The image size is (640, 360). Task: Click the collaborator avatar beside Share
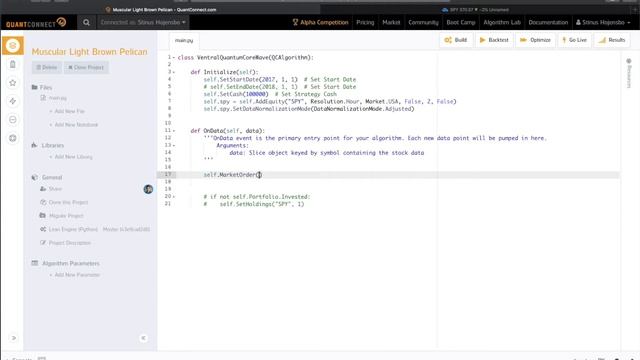tap(148, 189)
